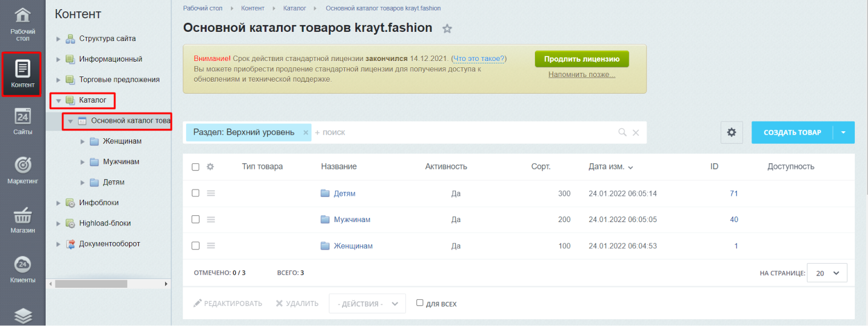
Task: Expand Детям folder in tree
Action: [82, 183]
